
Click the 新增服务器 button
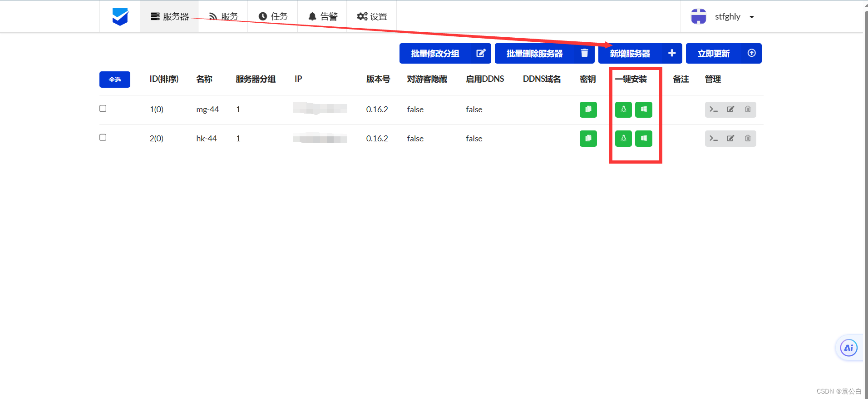(x=640, y=54)
